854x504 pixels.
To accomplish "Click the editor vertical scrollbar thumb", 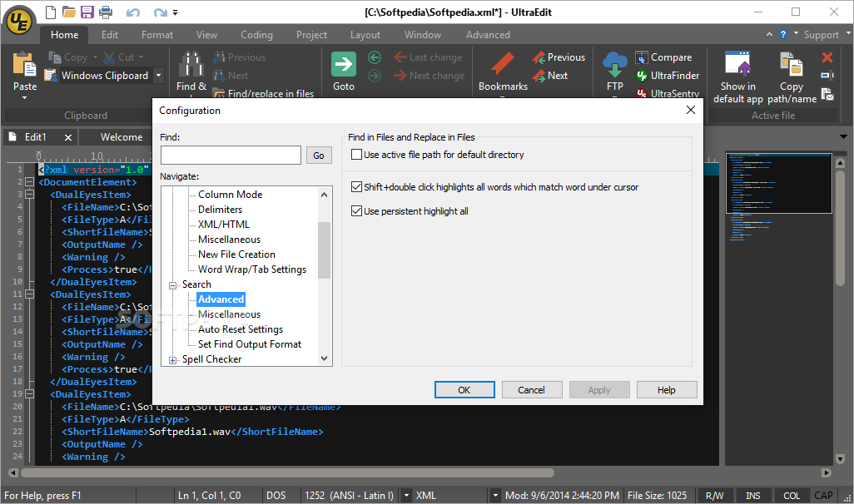I will pos(840,229).
